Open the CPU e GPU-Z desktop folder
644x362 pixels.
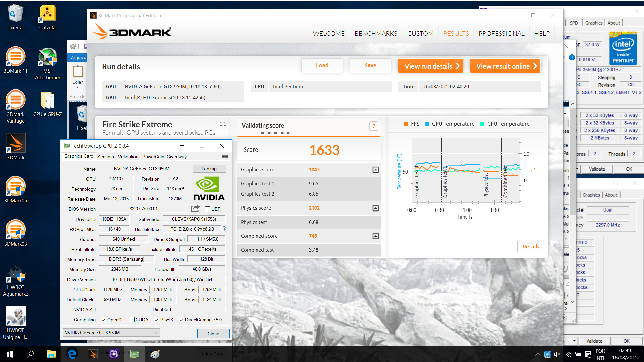click(x=47, y=104)
